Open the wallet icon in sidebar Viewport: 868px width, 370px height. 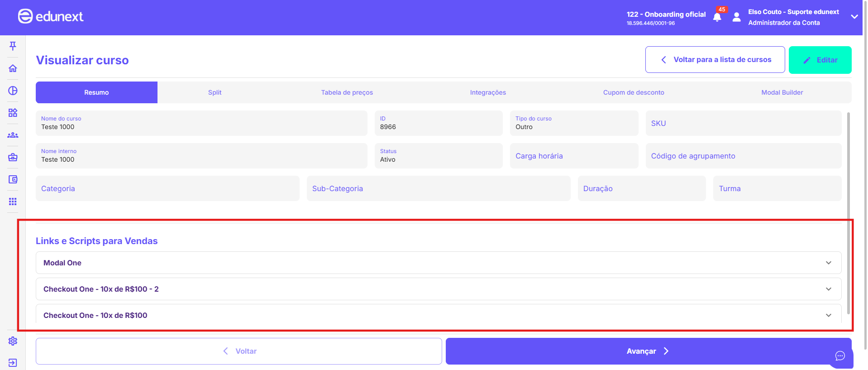click(x=13, y=179)
